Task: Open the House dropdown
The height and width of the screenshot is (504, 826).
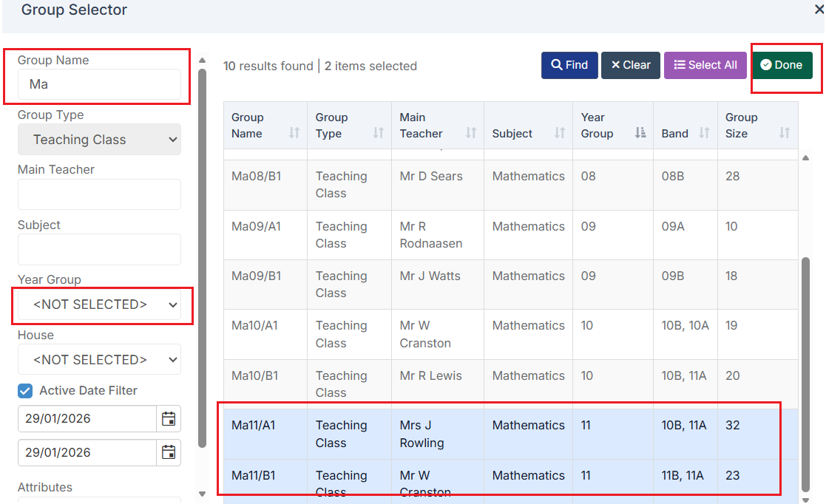Action: coord(99,360)
